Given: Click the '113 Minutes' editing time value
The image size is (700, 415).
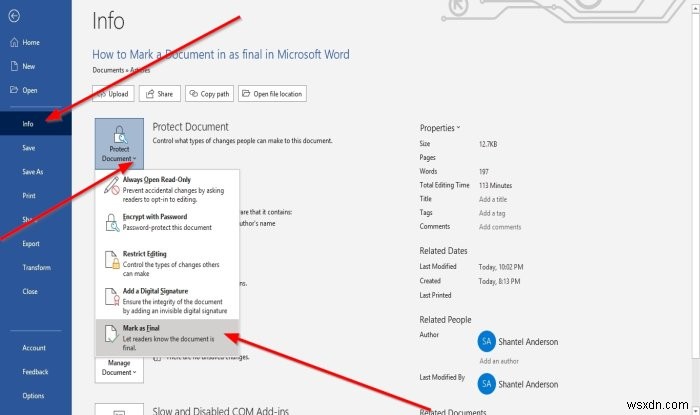Looking at the screenshot, I should point(496,185).
